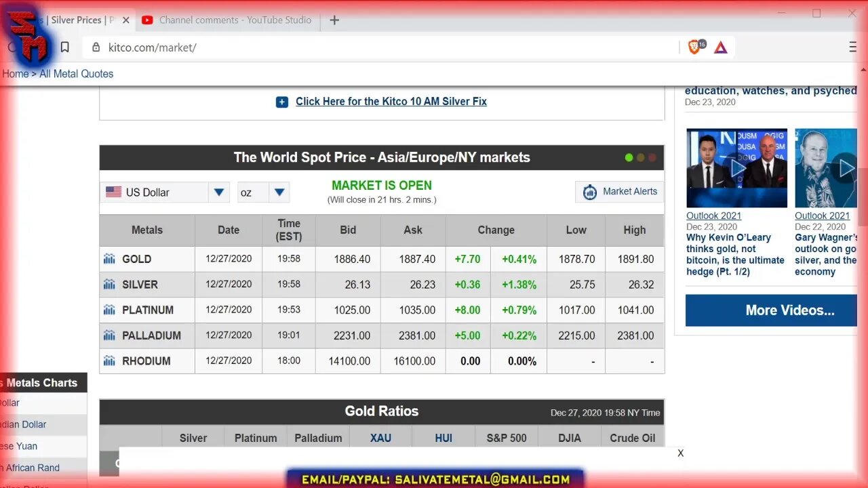Click the GOLD metal name
Viewport: 868px width, 488px height.
click(x=136, y=259)
